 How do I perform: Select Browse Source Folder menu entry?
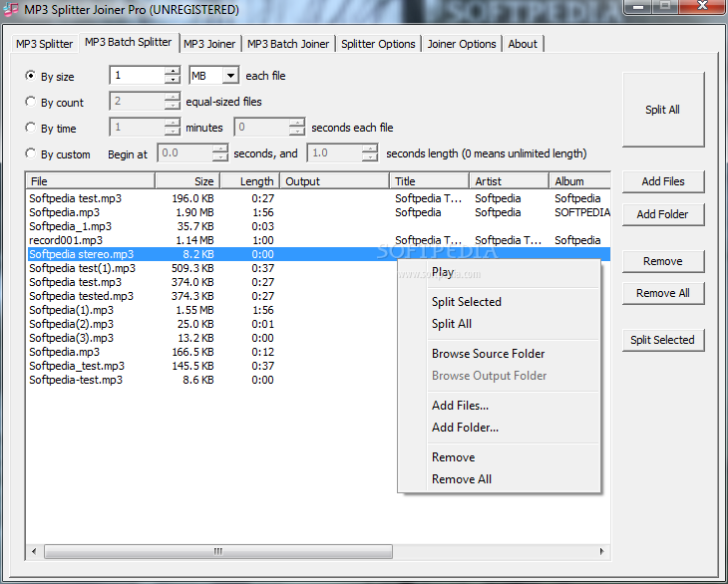coord(499,354)
